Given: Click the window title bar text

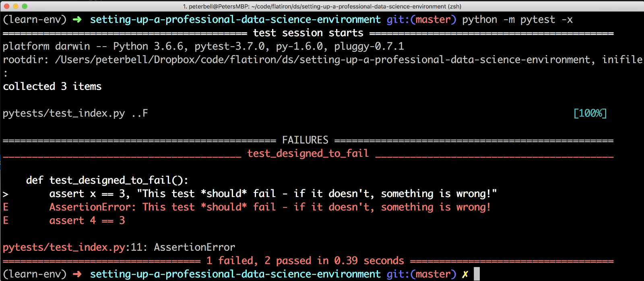Looking at the screenshot, I should 322,6.
